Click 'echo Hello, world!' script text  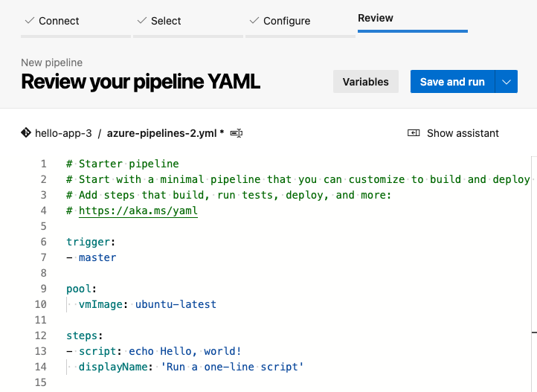[x=185, y=351]
